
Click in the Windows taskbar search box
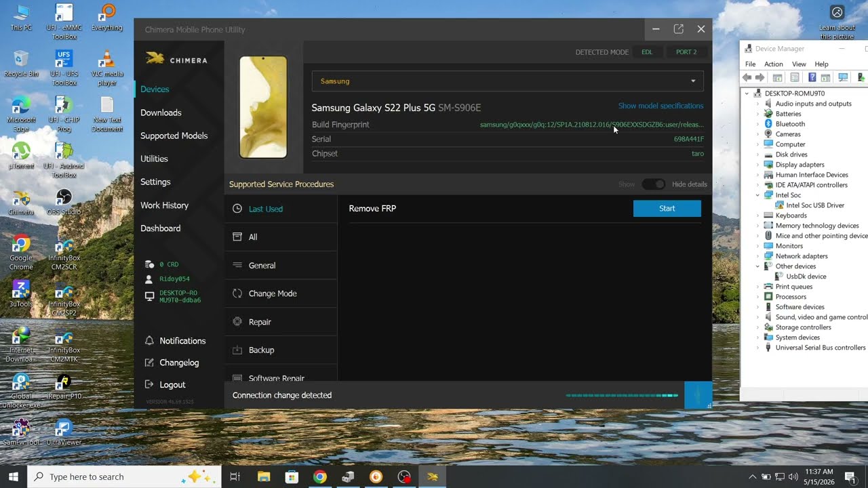(x=124, y=476)
